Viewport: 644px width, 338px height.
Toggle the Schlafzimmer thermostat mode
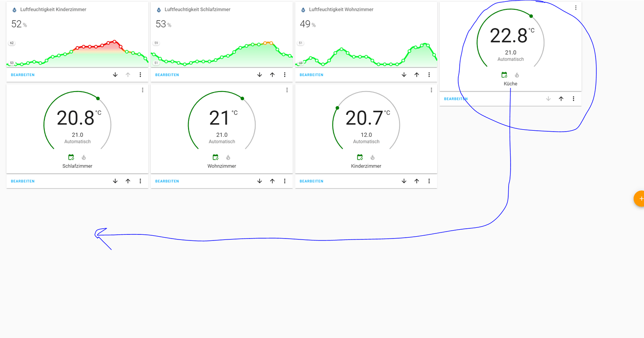[x=71, y=157]
